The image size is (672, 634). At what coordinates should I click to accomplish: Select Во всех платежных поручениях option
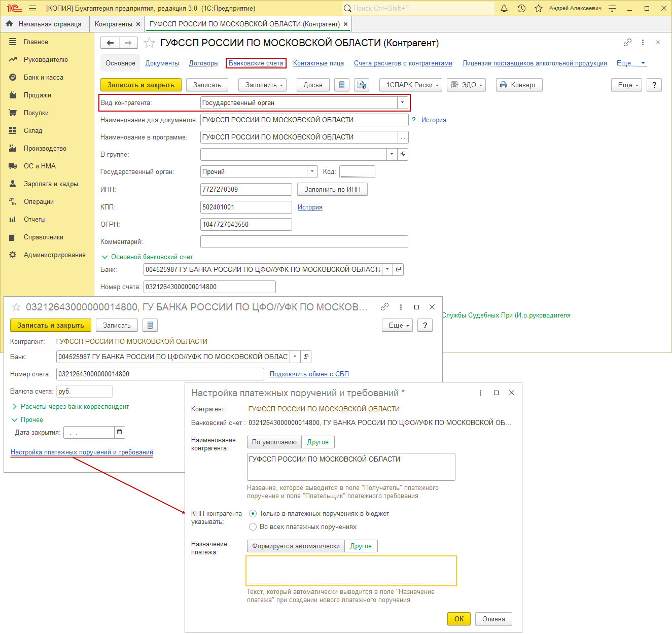coord(253,527)
